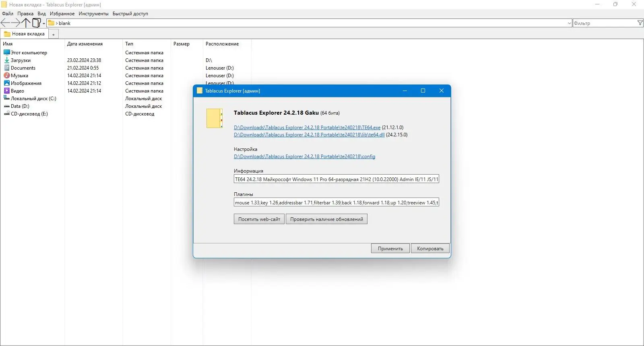644x346 pixels.
Task: Open the TE64.exe path link
Action: [307, 128]
